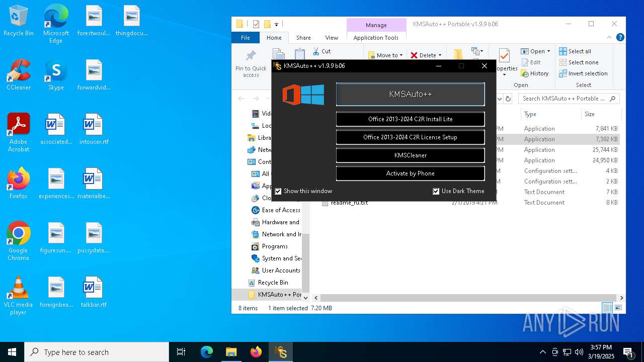This screenshot has width=644, height=362.
Task: Click the horizontal scrollbar in file list
Action: pos(468,298)
